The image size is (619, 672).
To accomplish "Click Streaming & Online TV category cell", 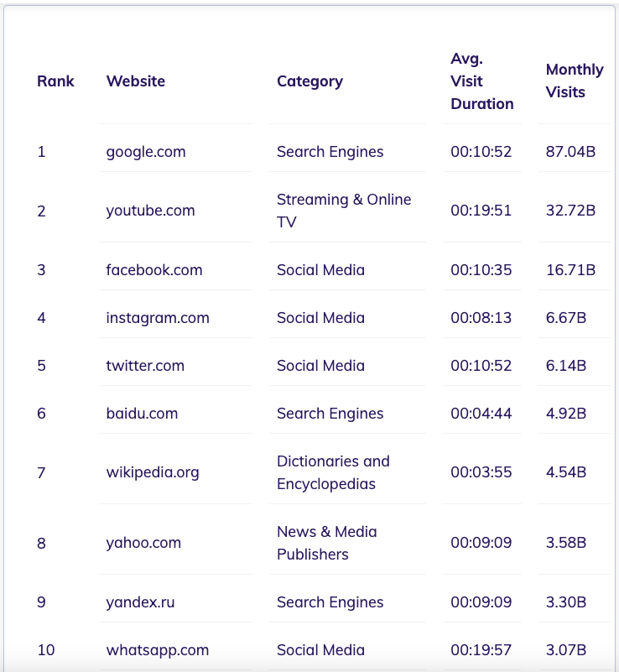I will click(x=344, y=211).
